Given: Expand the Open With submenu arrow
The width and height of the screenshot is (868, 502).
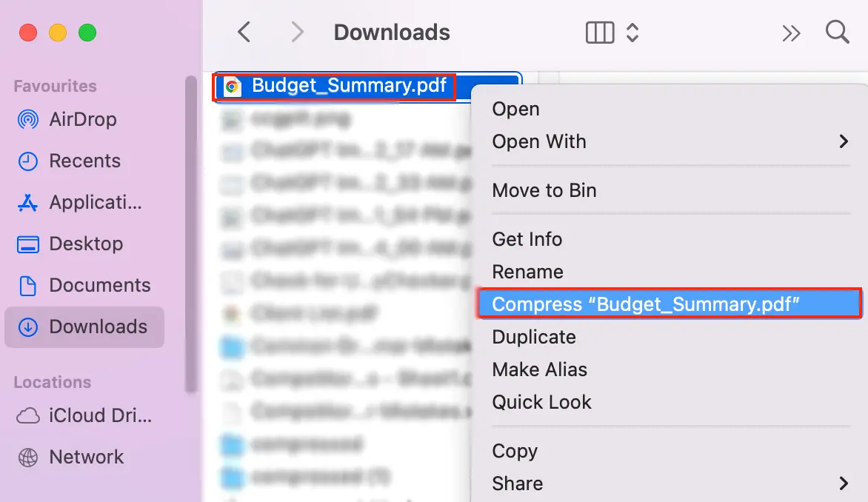Looking at the screenshot, I should click(843, 141).
